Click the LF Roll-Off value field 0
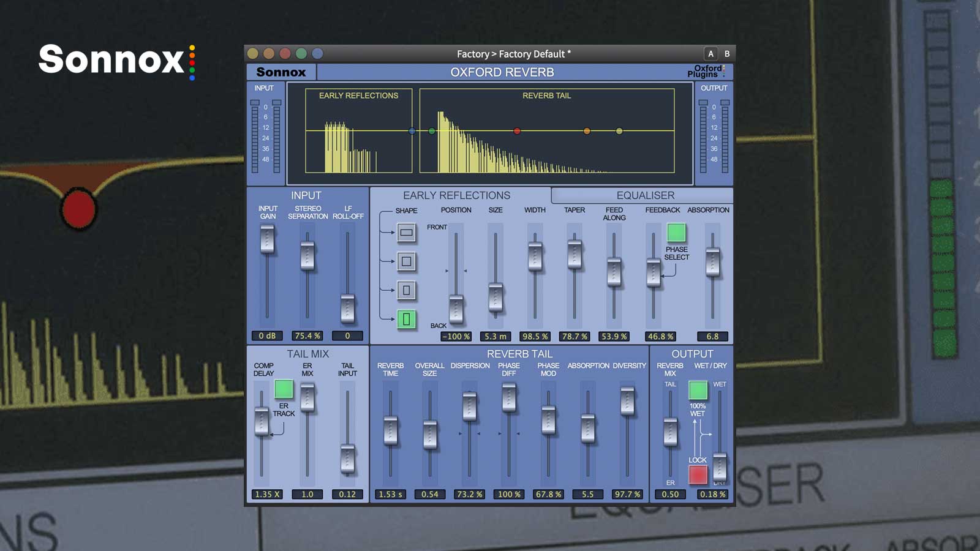Screen dimensions: 980x551 coord(347,335)
